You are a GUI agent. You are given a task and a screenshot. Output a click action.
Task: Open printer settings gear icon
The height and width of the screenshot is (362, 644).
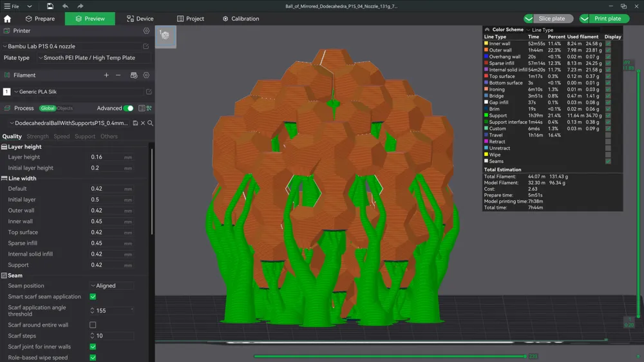click(x=146, y=31)
